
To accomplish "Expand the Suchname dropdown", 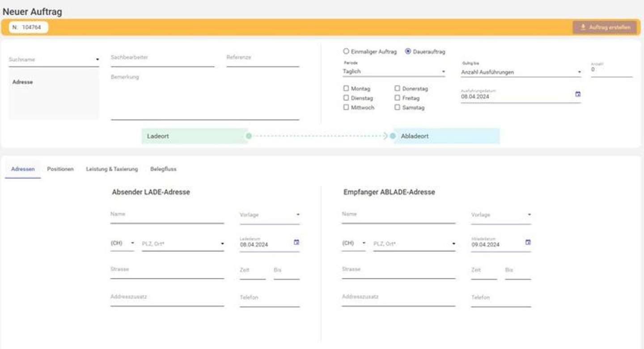I will point(54,59).
